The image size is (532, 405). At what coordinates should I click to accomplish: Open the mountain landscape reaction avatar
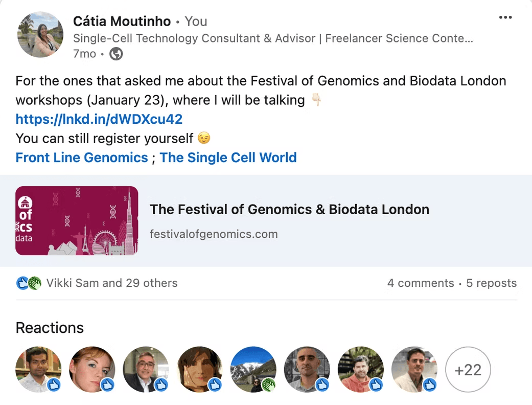(x=253, y=369)
